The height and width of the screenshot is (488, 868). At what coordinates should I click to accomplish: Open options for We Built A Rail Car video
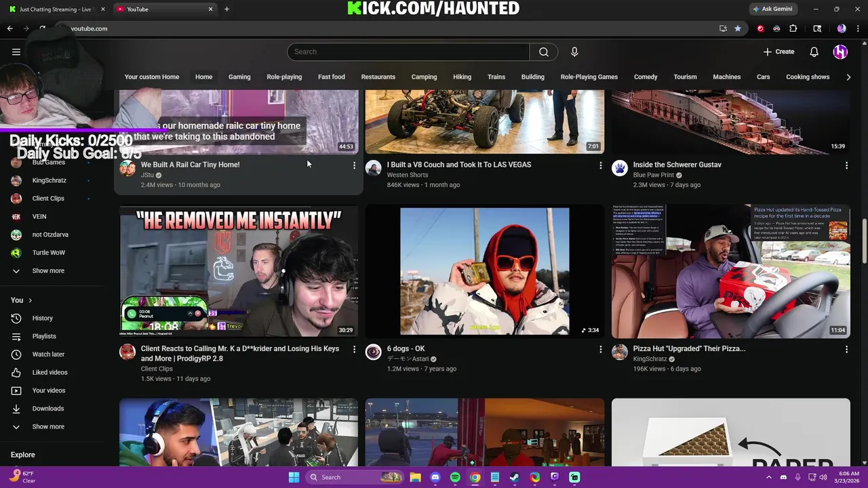354,165
